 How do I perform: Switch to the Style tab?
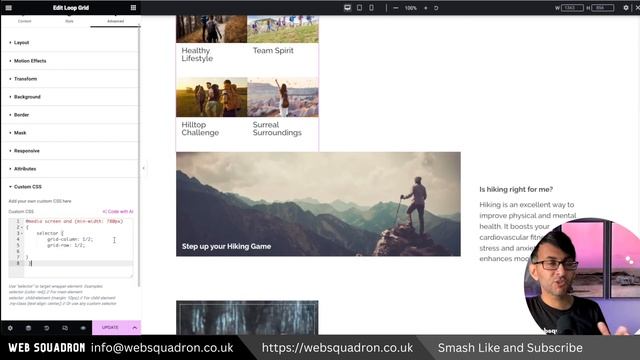(69, 21)
